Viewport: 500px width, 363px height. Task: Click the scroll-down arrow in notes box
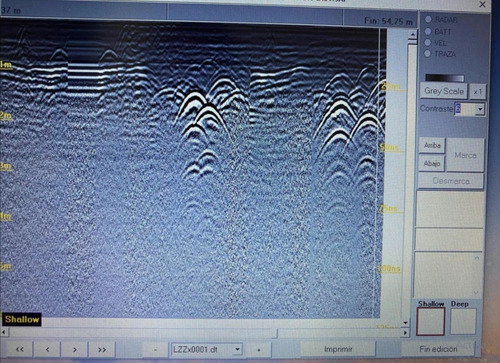pos(476,292)
